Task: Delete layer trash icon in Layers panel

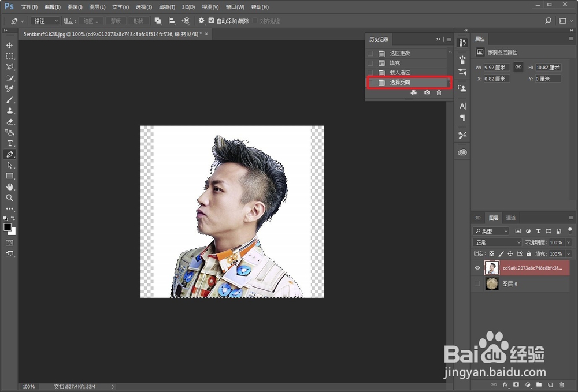Action: [561, 384]
